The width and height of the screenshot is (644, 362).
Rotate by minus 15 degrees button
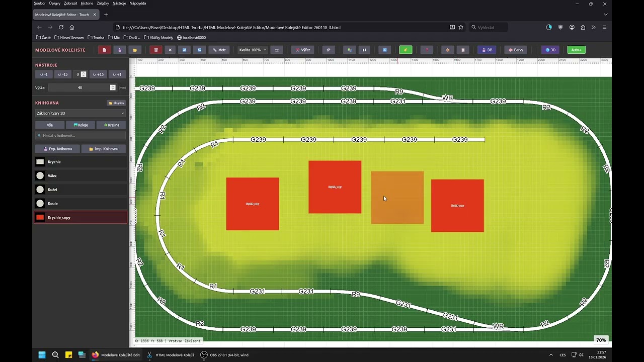click(62, 74)
